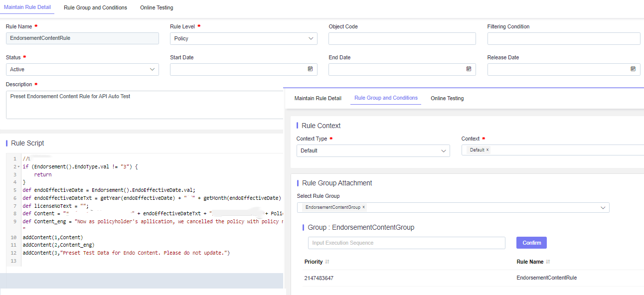The width and height of the screenshot is (644, 295).
Task: Click the Filtering Condition field
Action: coord(564,38)
